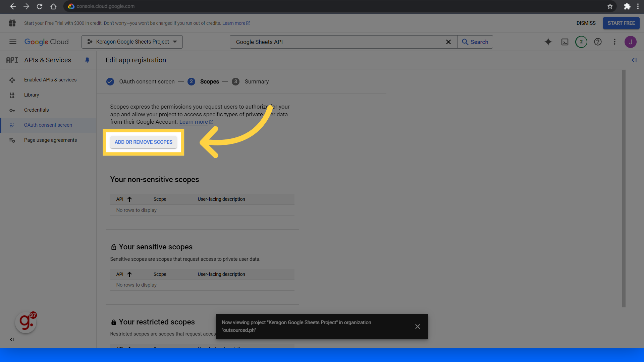Open Gemini AI assistant sparkle icon
Viewport: 644px width, 362px height.
click(x=548, y=42)
